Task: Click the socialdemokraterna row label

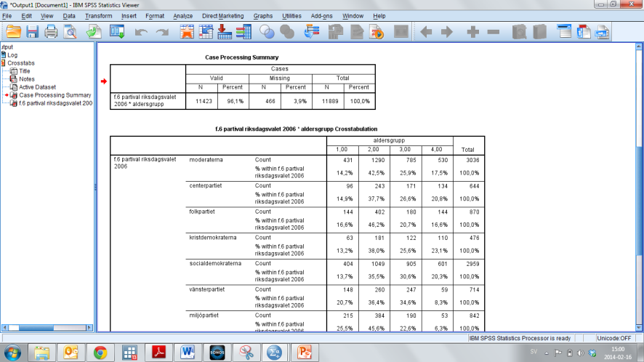Action: [x=215, y=263]
